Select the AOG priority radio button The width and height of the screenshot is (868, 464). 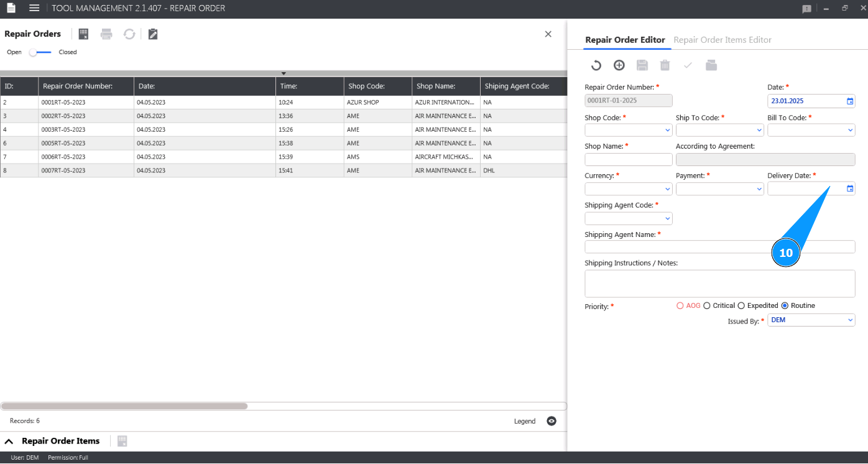click(x=680, y=306)
